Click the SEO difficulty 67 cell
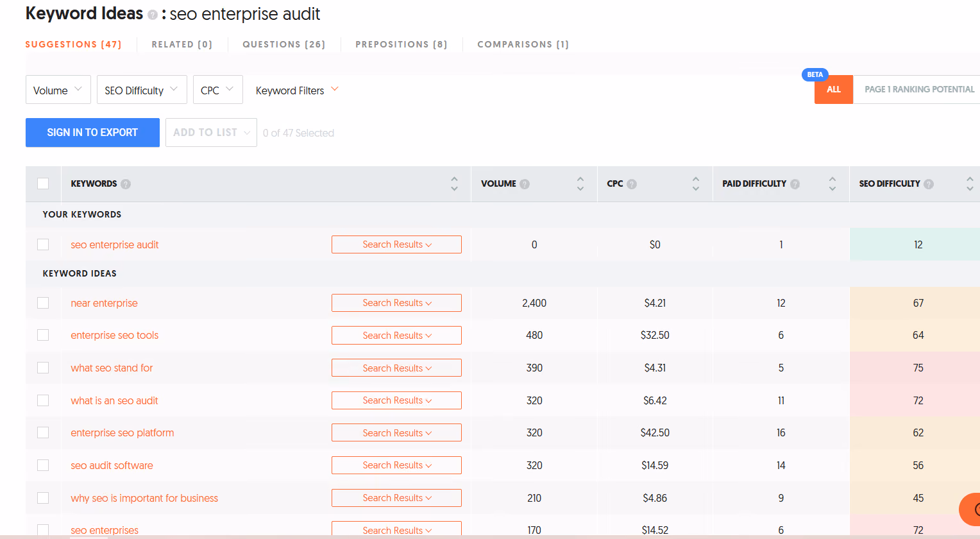This screenshot has height=539, width=980. click(x=915, y=303)
